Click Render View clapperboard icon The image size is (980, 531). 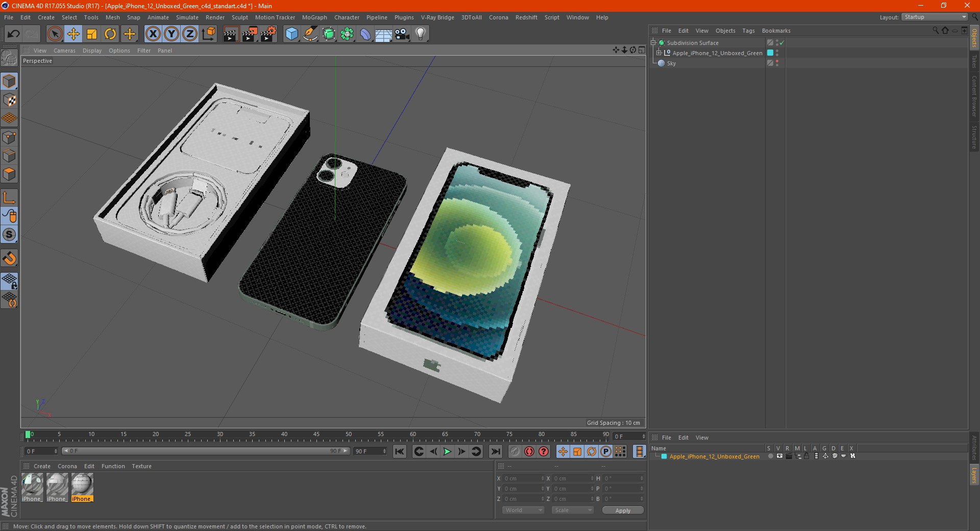pyautogui.click(x=231, y=34)
